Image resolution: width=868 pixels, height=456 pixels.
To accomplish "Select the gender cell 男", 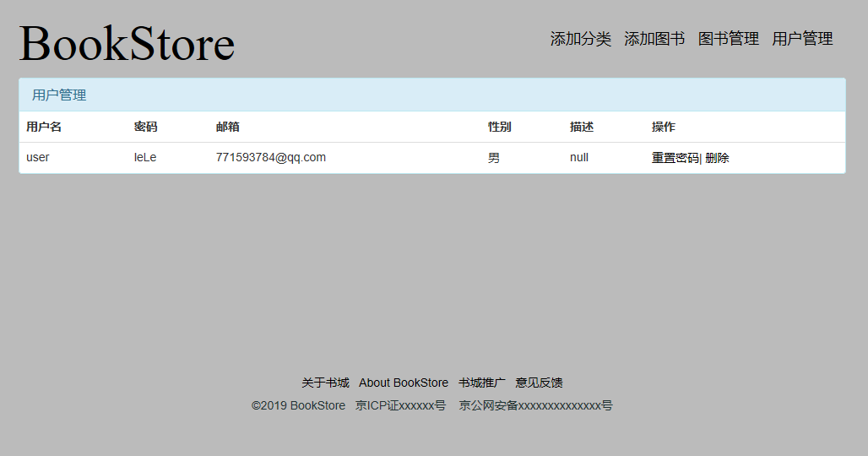I will pos(494,158).
